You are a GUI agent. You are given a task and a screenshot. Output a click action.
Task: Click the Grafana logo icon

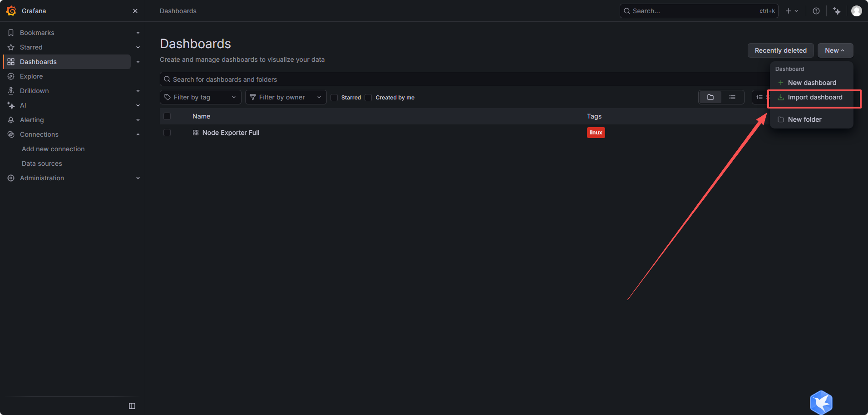[x=11, y=11]
